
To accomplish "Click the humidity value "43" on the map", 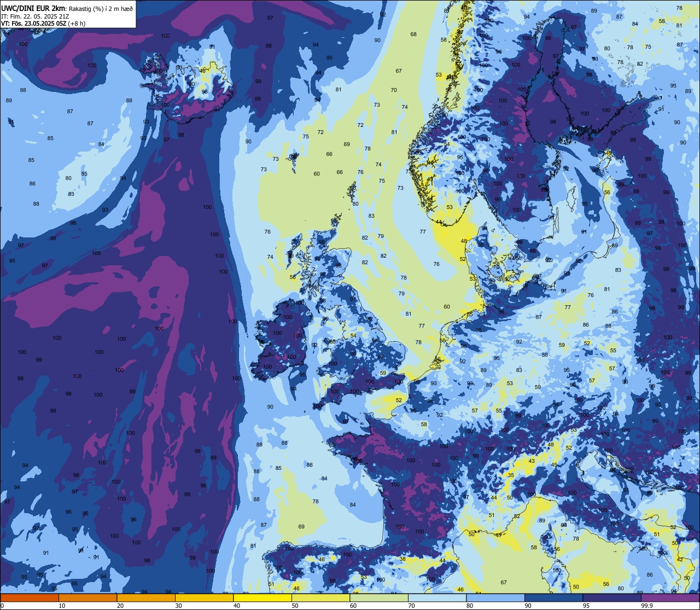I will [532, 461].
